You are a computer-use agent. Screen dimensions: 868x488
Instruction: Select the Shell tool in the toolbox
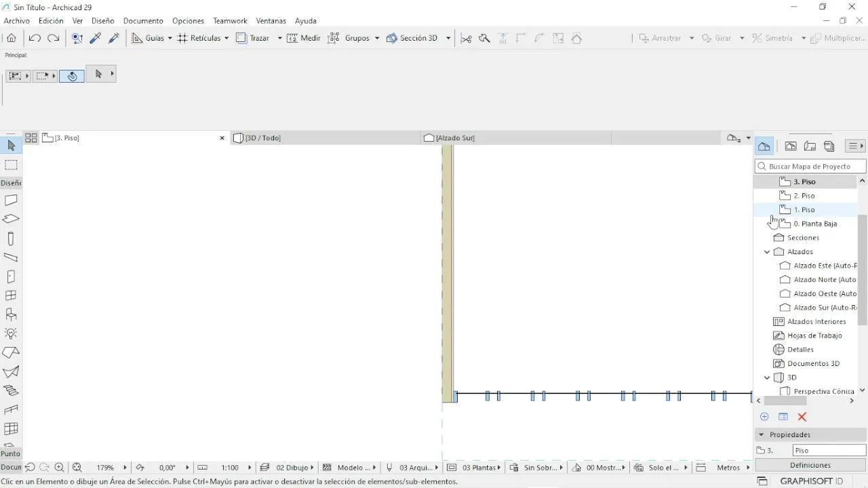click(11, 371)
